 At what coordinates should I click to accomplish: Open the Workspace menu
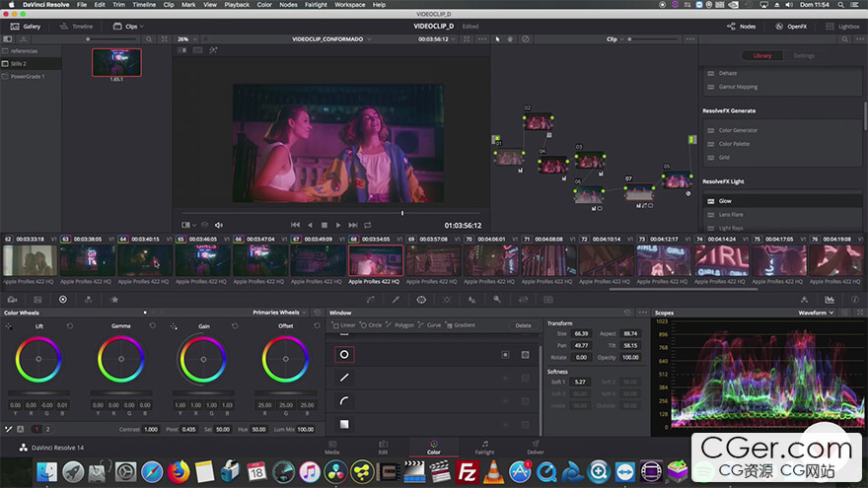point(349,4)
